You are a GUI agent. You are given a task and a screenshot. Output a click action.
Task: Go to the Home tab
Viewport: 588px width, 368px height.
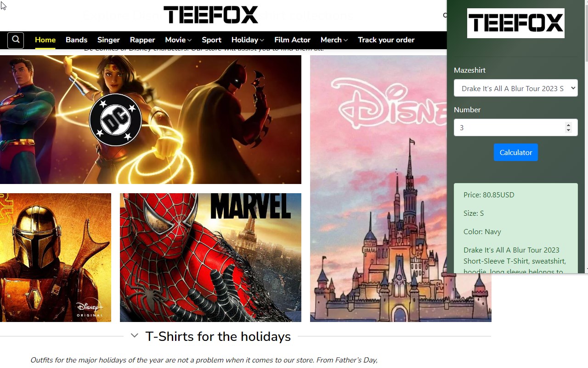coord(45,40)
